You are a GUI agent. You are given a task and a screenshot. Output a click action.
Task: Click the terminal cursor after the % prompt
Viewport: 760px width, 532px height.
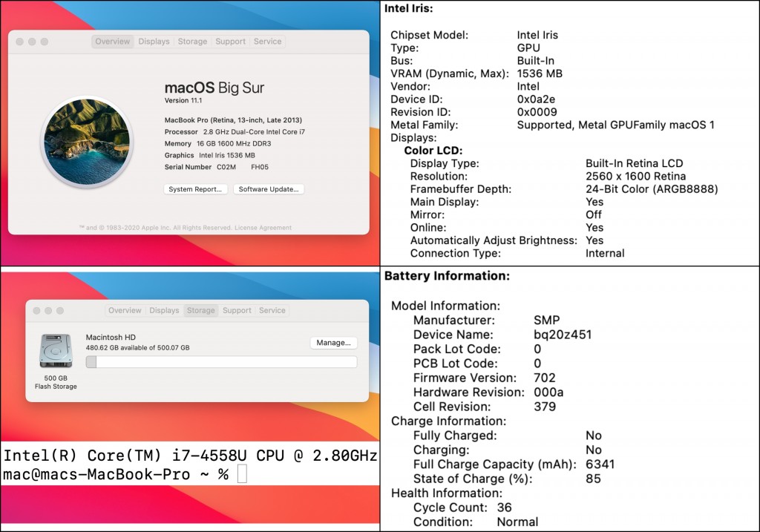tap(243, 474)
